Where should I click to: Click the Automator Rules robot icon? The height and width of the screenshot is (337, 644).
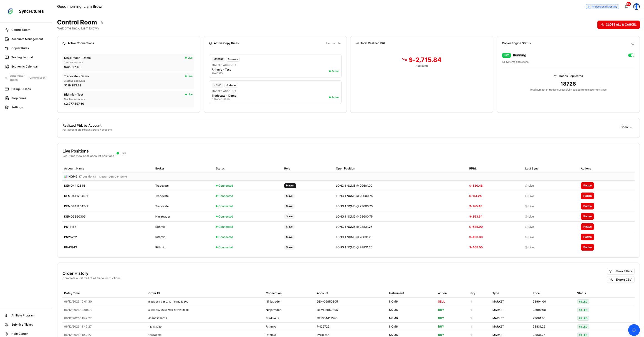coord(6,78)
